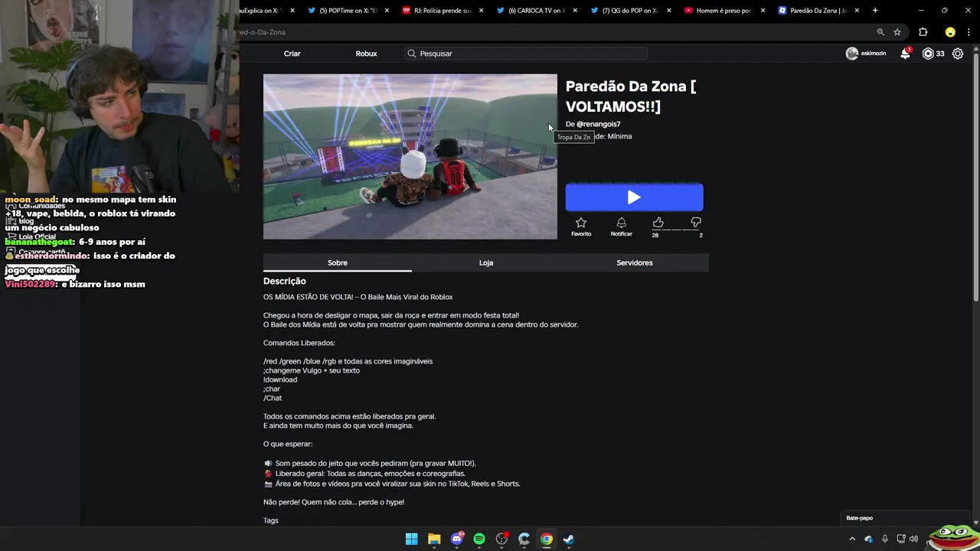Close the CARIOCA TV tab
Image resolution: width=980 pixels, height=551 pixels.
(x=575, y=11)
